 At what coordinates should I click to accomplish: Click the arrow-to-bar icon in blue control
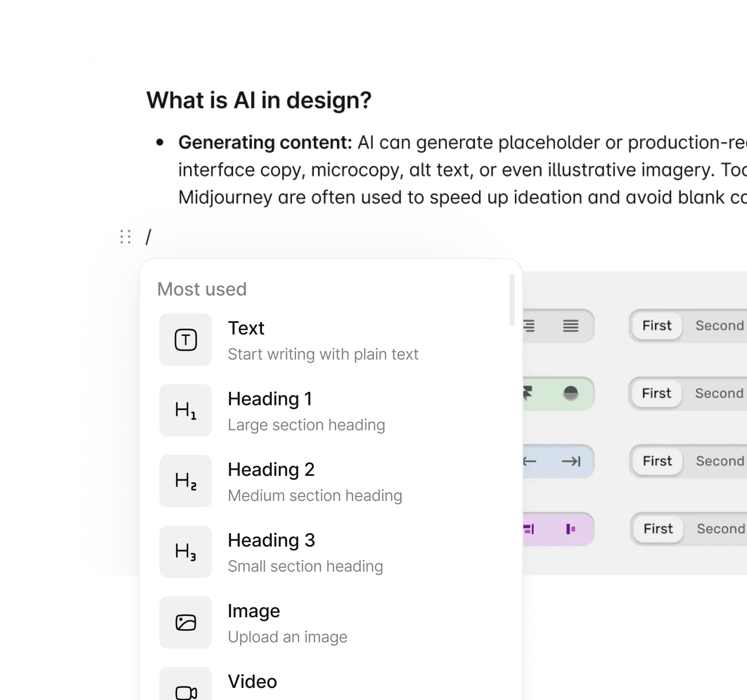571,461
